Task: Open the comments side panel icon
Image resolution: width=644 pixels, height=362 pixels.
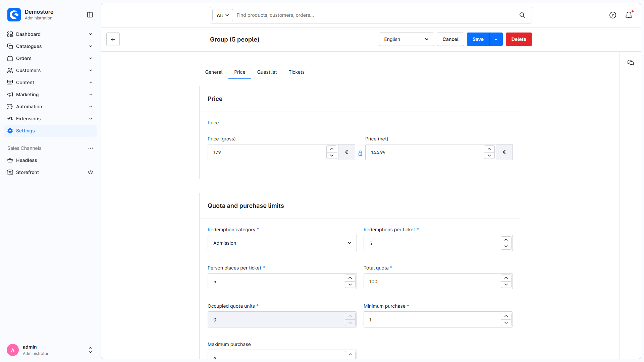Action: coord(631,63)
